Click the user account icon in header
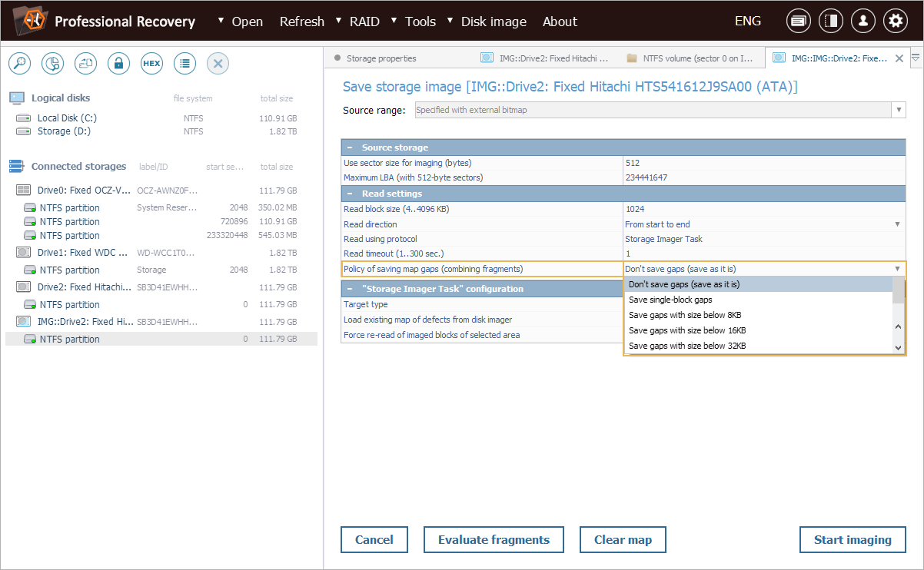 point(863,22)
